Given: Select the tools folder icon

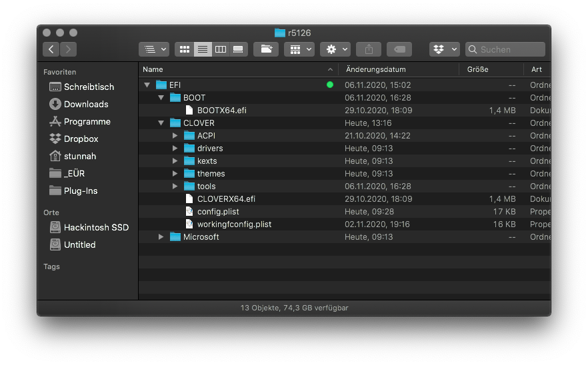Looking at the screenshot, I should [x=189, y=186].
